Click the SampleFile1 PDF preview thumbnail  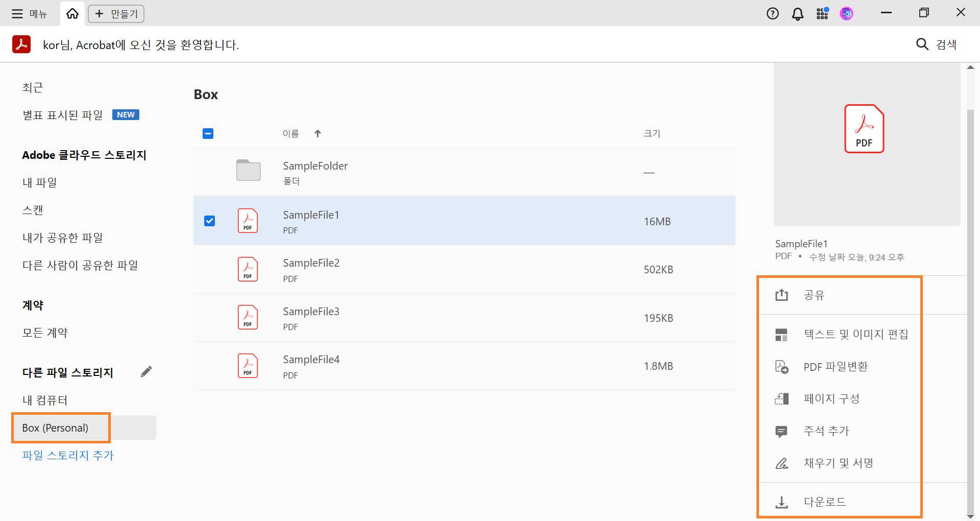[864, 129]
